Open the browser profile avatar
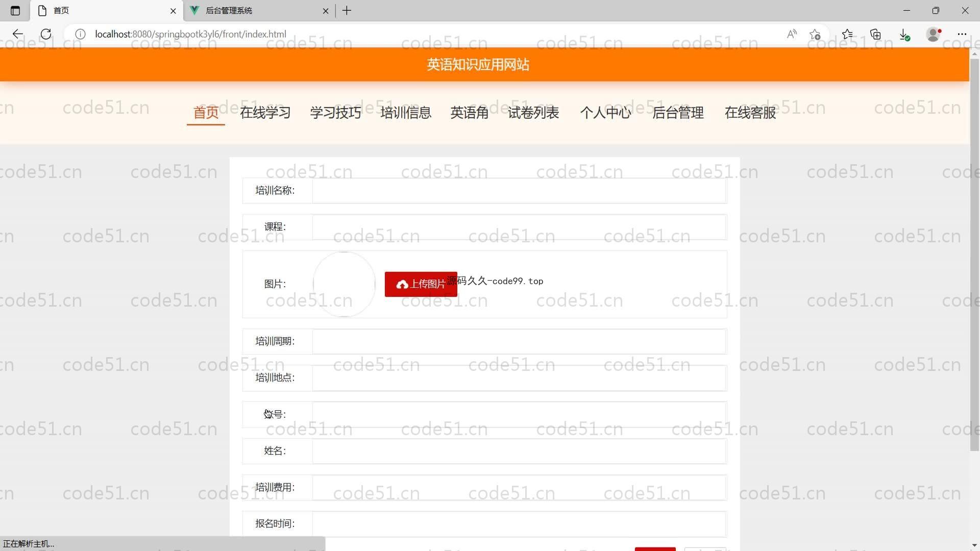This screenshot has width=980, height=551. [x=934, y=34]
